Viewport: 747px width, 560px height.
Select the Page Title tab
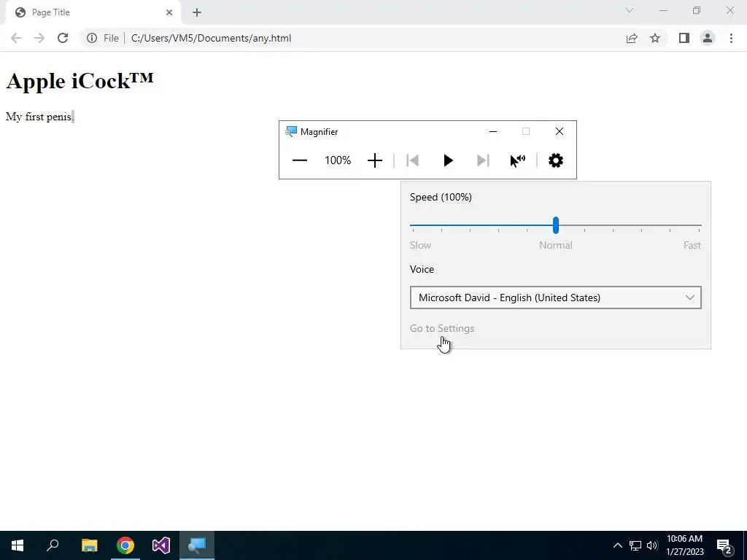coord(93,12)
